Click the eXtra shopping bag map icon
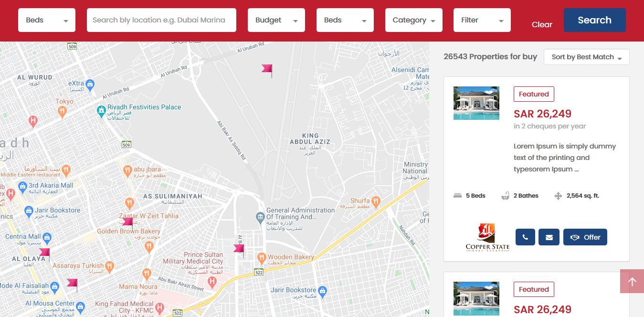 pos(91,84)
